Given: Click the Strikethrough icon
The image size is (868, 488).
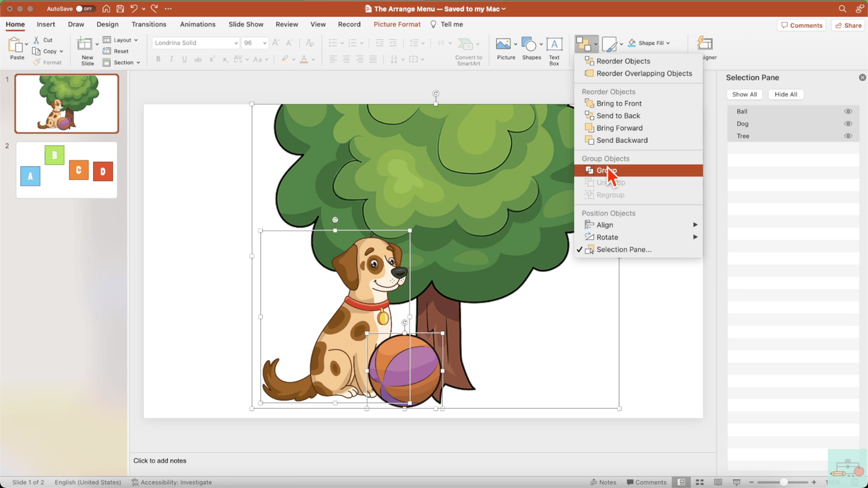Looking at the screenshot, I should coord(198,59).
